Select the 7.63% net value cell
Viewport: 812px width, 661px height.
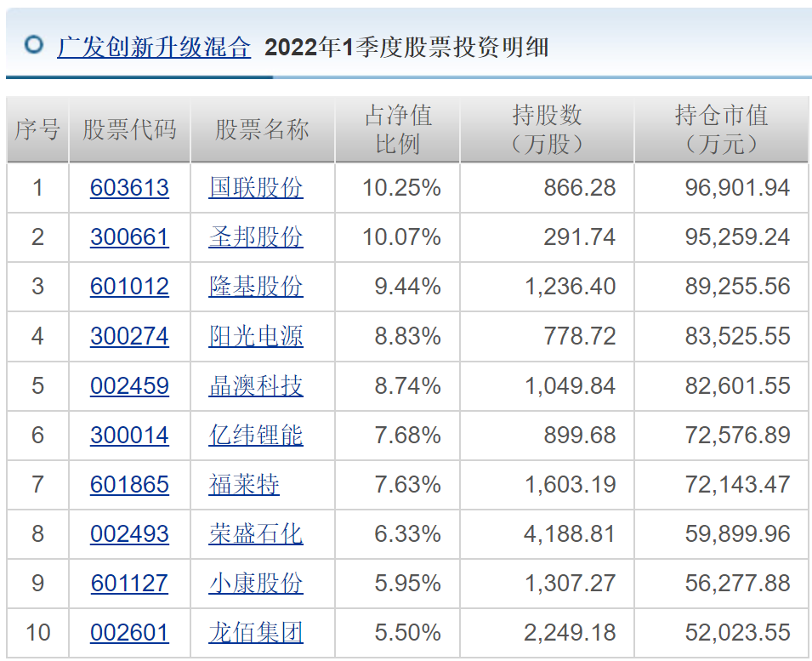click(x=397, y=485)
